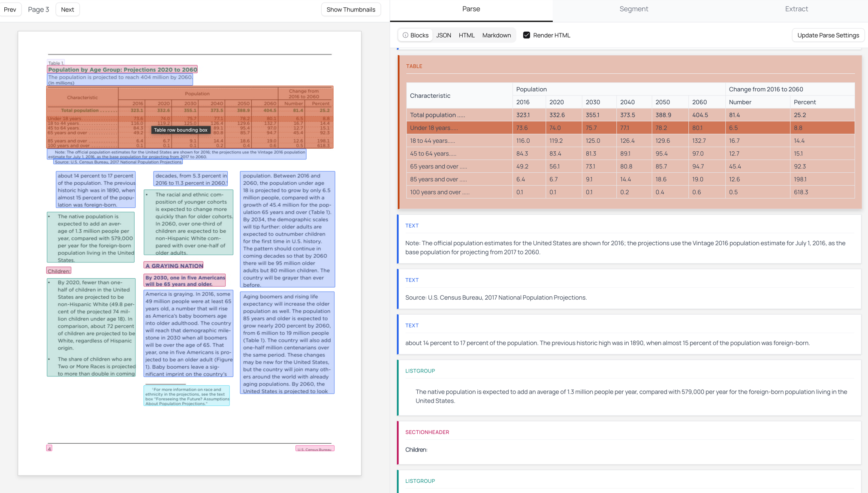The width and height of the screenshot is (868, 493).
Task: Select the Note text block in results
Action: (629, 239)
